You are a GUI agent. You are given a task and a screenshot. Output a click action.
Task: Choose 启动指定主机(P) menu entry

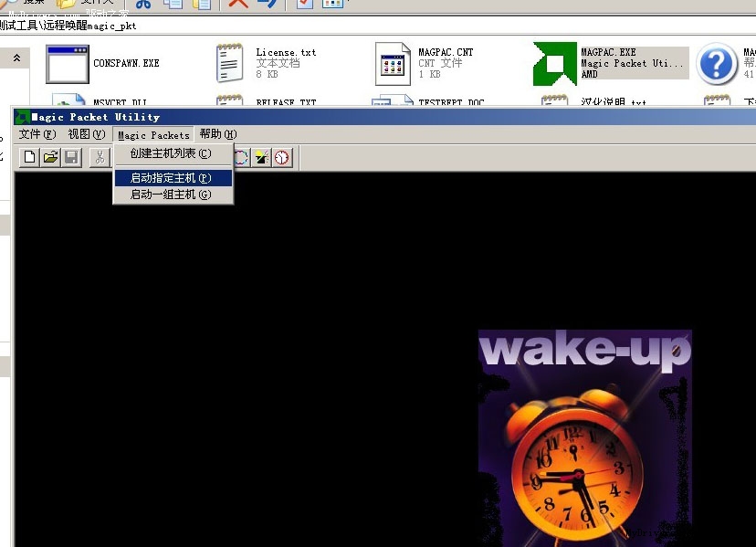point(173,178)
